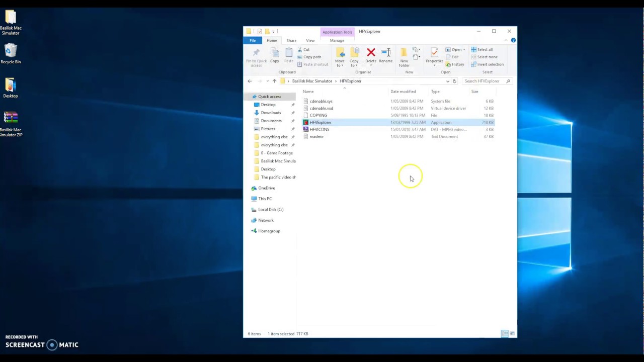644x362 pixels.
Task: Expand the Delete options dropdown arrow
Action: click(x=371, y=65)
